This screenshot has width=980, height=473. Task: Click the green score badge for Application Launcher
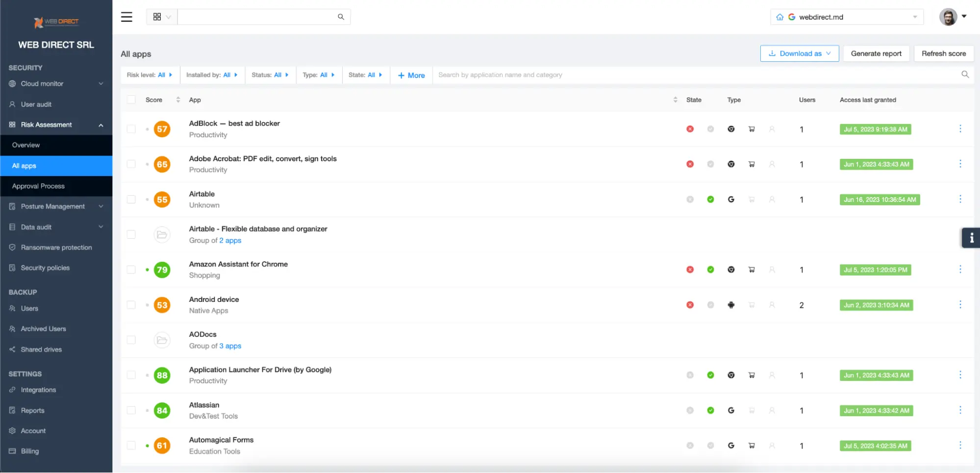(x=162, y=375)
